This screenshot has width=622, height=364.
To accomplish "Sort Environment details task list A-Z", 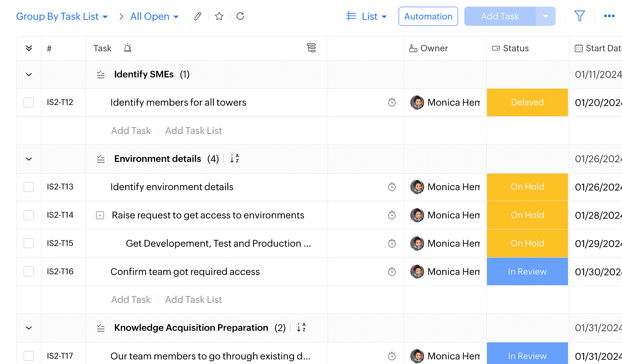I will 234,159.
